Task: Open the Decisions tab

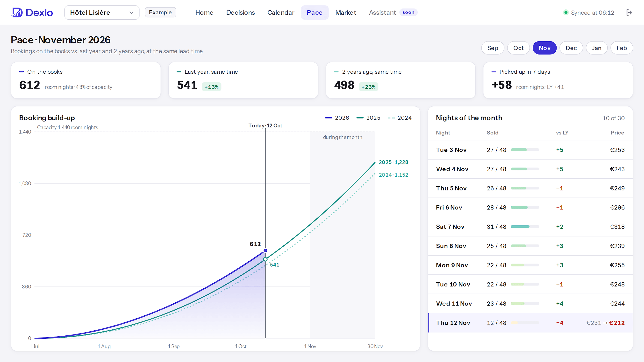Action: pos(241,13)
